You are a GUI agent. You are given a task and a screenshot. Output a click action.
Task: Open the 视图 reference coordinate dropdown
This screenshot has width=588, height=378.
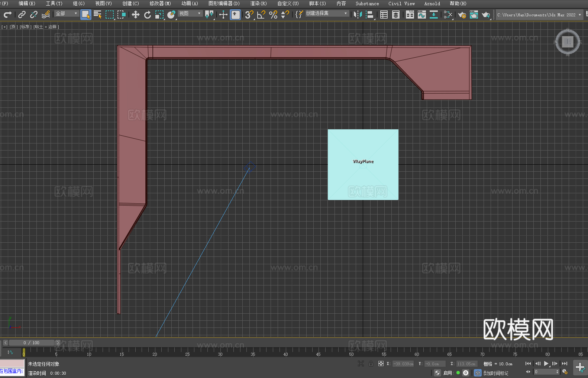[x=190, y=13]
